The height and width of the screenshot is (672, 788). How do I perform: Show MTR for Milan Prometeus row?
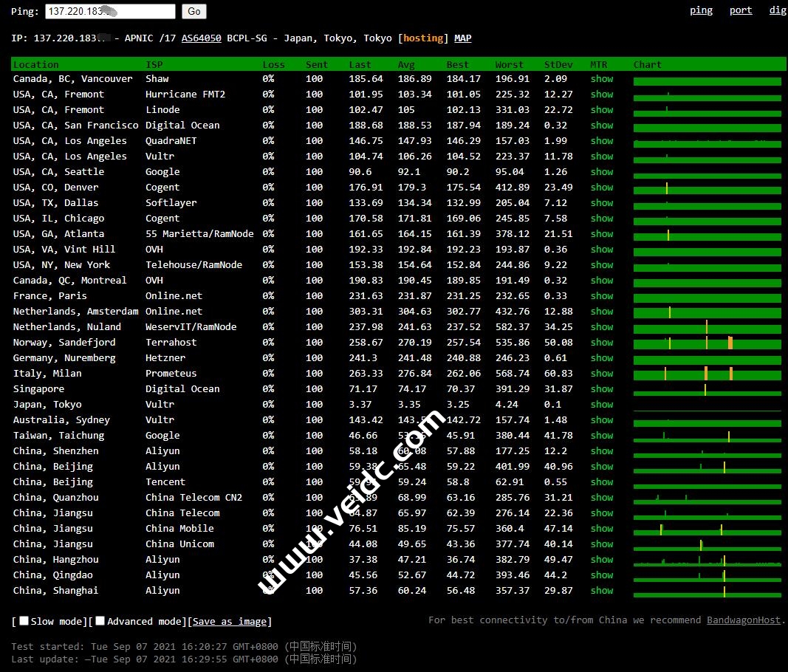pos(602,374)
